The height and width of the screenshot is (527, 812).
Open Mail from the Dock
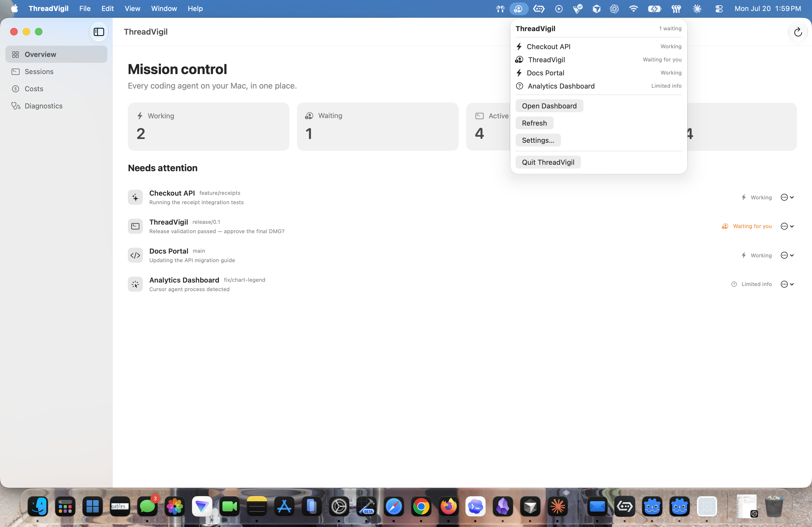coord(597,506)
